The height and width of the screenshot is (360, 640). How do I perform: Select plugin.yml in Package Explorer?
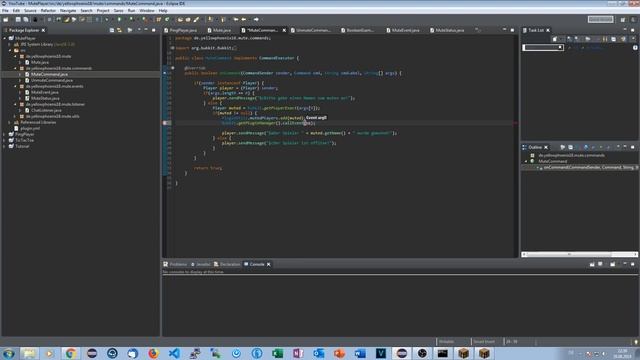(30, 128)
